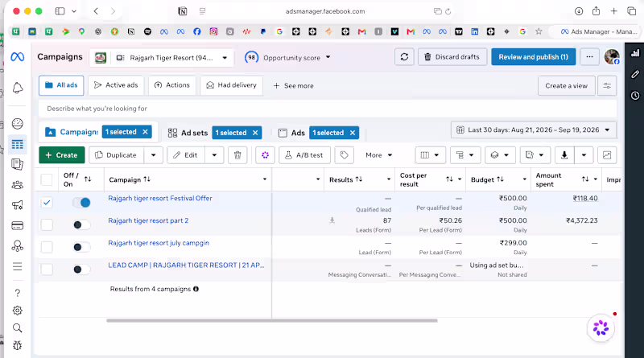This screenshot has width=644, height=358.
Task: Click Review and publish (1) button
Action: click(533, 57)
